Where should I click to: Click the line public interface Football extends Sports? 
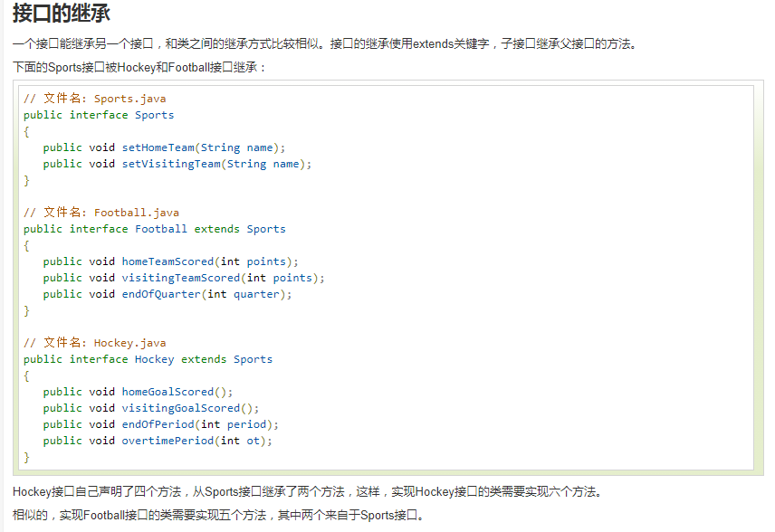pos(155,229)
